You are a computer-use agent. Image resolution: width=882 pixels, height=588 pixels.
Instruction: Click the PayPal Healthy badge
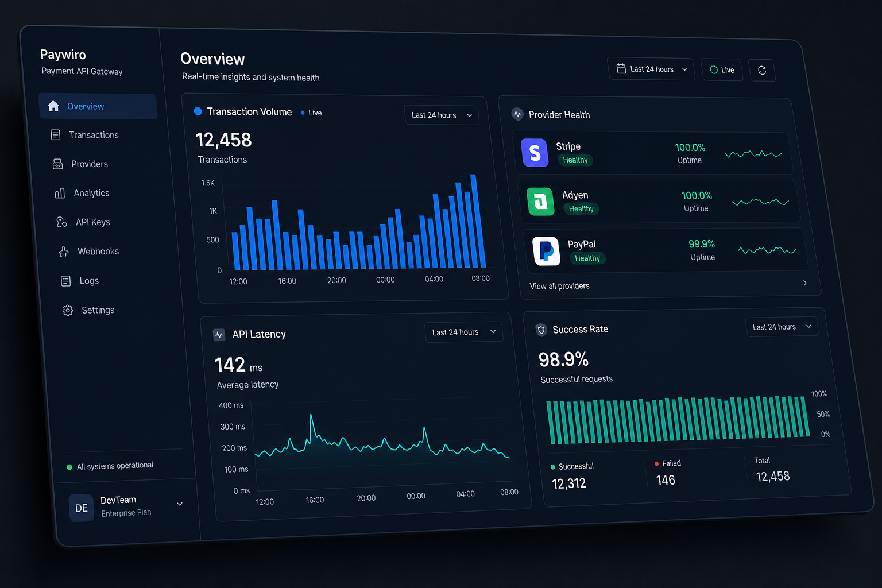coord(587,258)
